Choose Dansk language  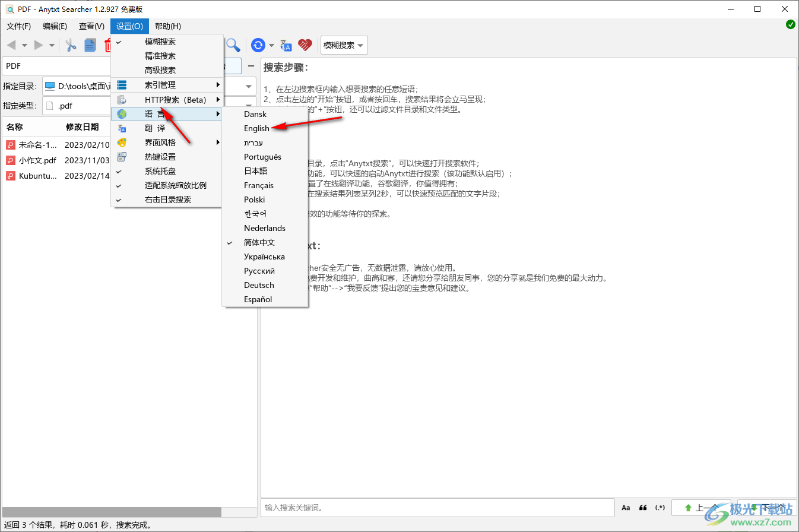(265, 114)
